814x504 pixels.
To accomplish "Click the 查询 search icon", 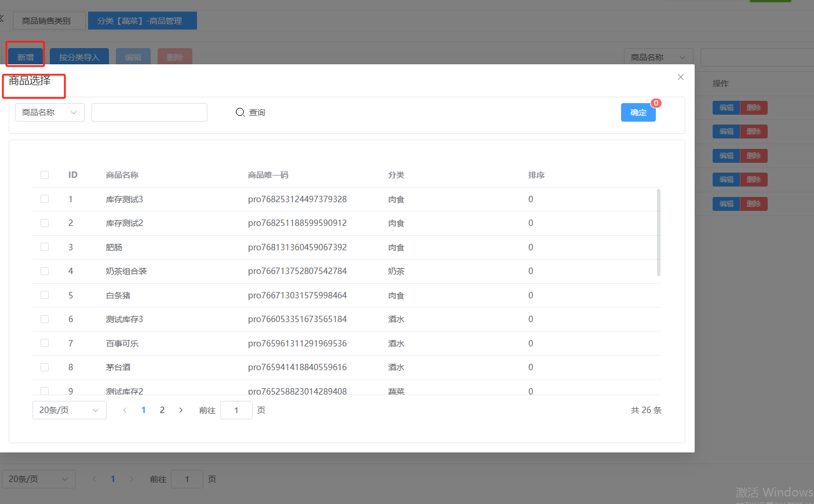I will point(240,112).
